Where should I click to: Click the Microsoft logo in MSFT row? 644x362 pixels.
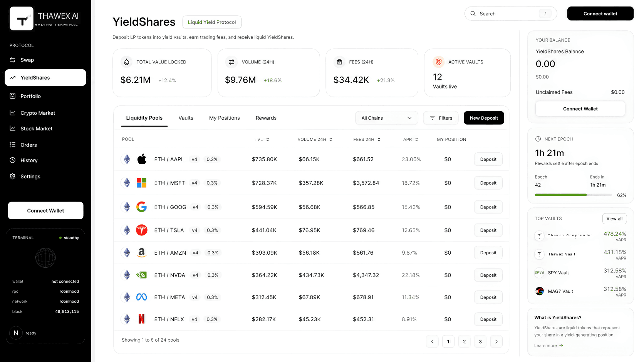pos(141,183)
